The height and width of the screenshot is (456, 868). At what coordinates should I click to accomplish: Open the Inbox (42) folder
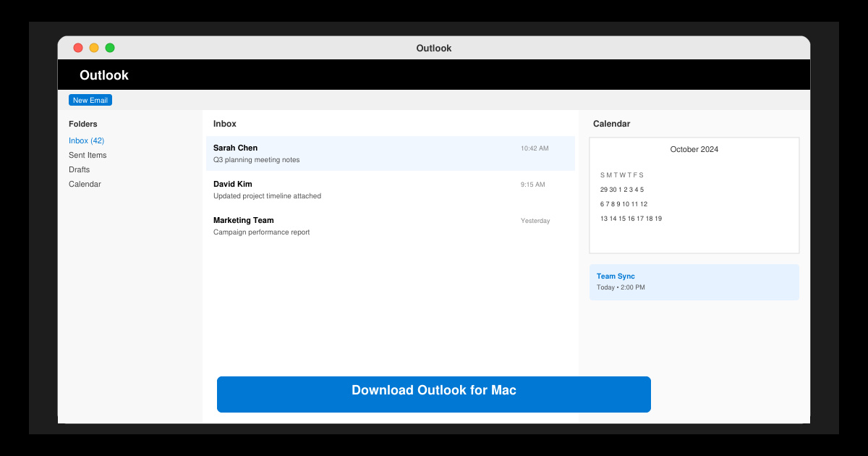point(86,140)
